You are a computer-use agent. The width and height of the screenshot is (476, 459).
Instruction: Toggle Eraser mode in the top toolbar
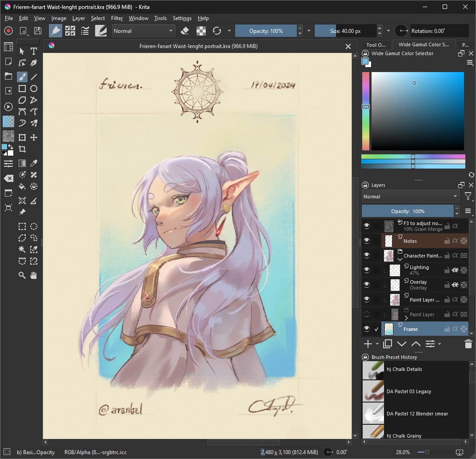click(185, 31)
